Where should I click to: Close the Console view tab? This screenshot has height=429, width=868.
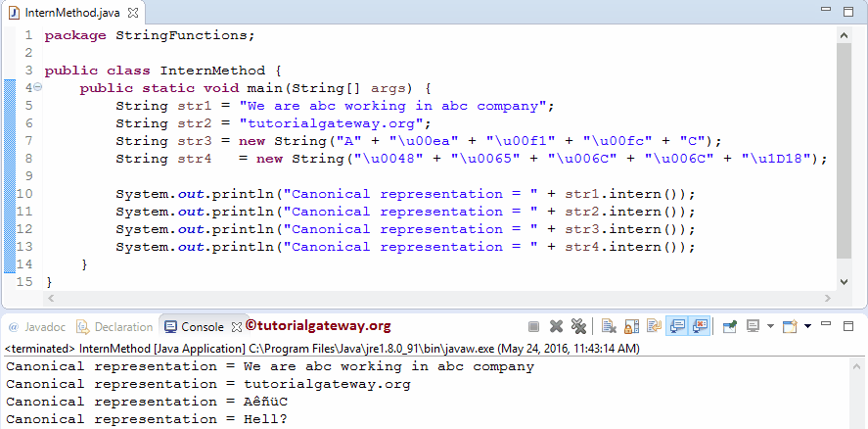click(237, 327)
